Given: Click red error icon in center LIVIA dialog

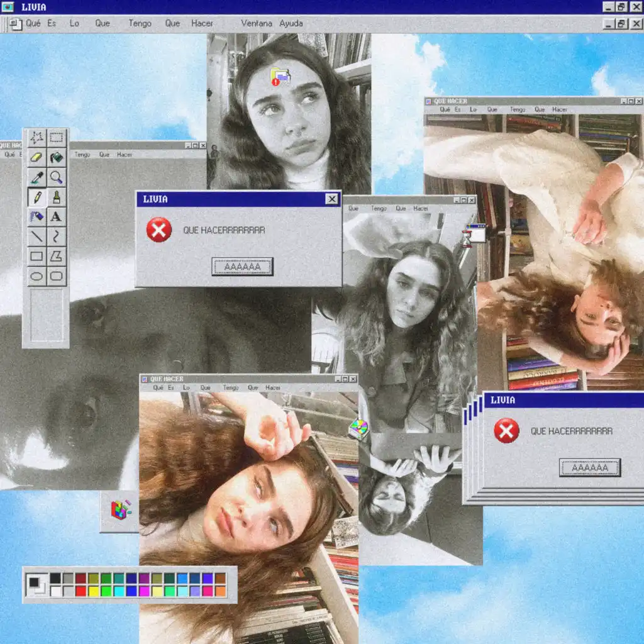Looking at the screenshot, I should click(159, 230).
